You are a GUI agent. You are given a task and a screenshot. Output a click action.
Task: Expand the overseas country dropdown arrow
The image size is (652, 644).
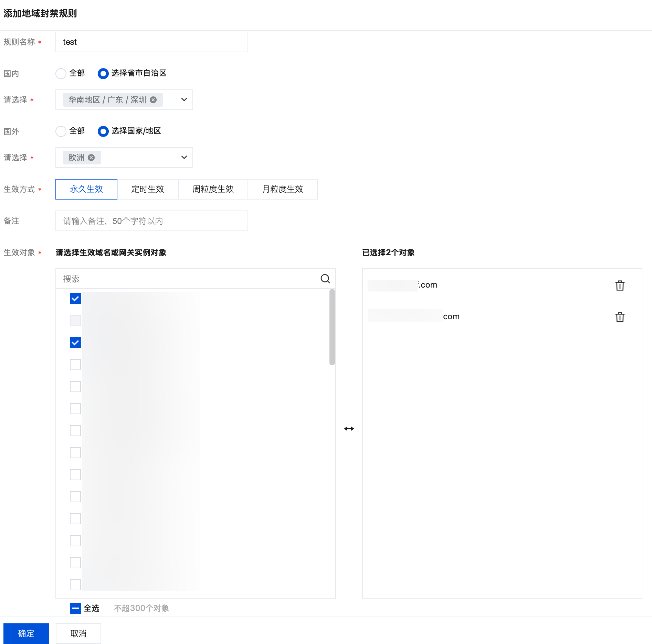click(184, 158)
